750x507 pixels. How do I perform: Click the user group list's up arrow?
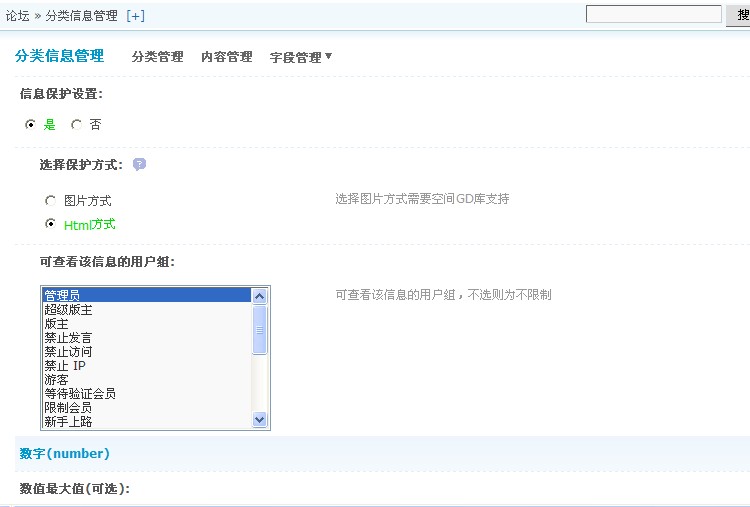click(x=259, y=296)
